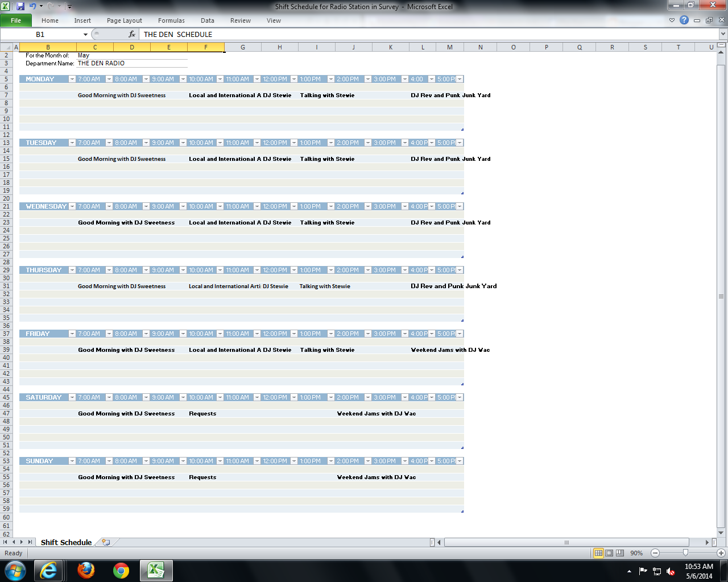
Task: Click the Insert Worksheet icon
Action: click(x=106, y=542)
